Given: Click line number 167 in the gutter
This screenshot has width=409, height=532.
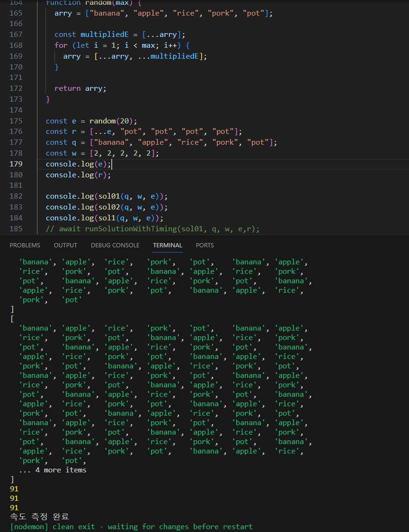Looking at the screenshot, I should coord(16,34).
